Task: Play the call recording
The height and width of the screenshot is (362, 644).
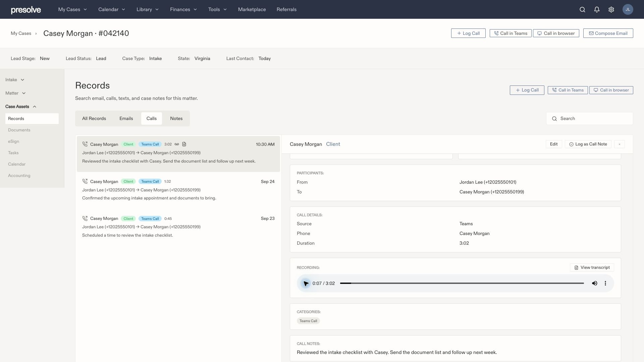Action: click(x=306, y=283)
